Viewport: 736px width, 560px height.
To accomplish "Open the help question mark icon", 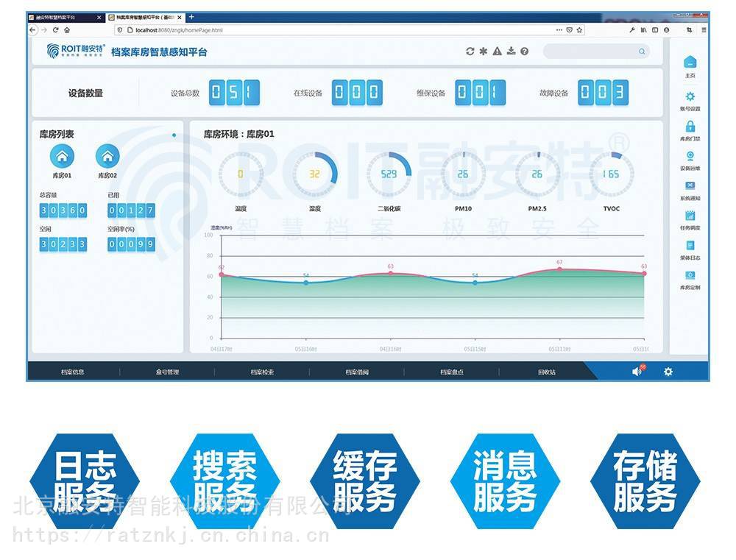I will [524, 52].
